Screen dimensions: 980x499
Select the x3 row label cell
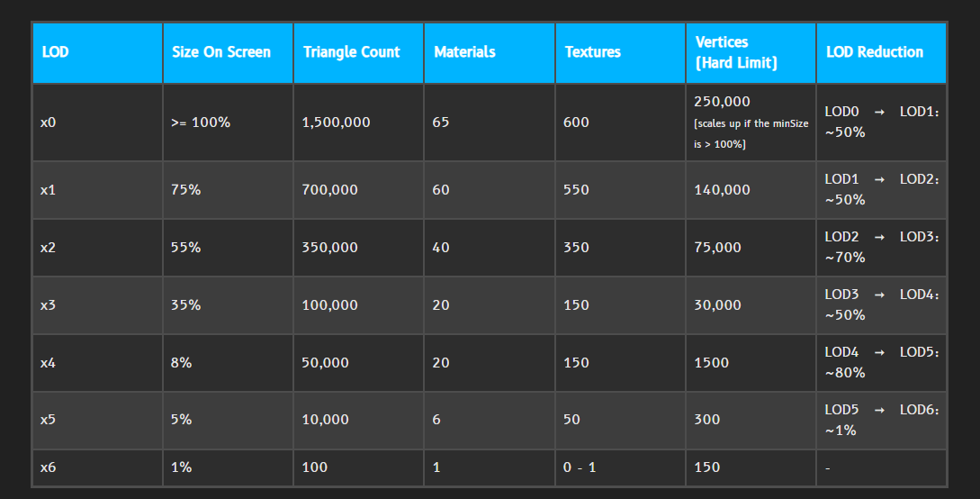pyautogui.click(x=49, y=305)
